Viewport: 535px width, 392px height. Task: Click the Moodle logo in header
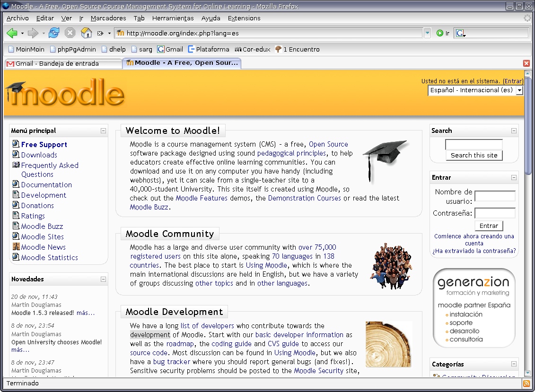pos(65,93)
